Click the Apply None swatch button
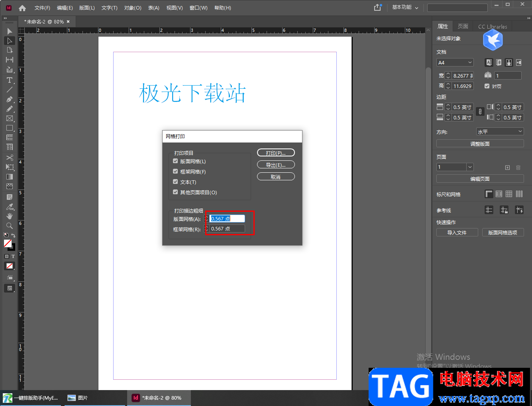 10,266
